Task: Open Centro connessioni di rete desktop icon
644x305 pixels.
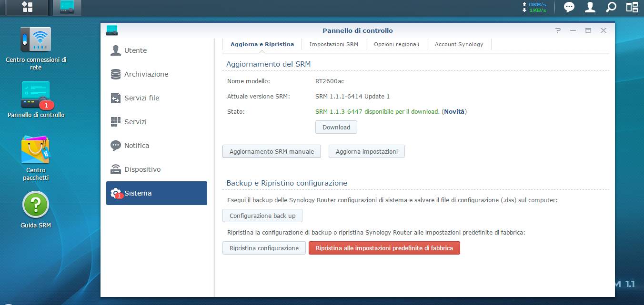Action: click(x=36, y=49)
